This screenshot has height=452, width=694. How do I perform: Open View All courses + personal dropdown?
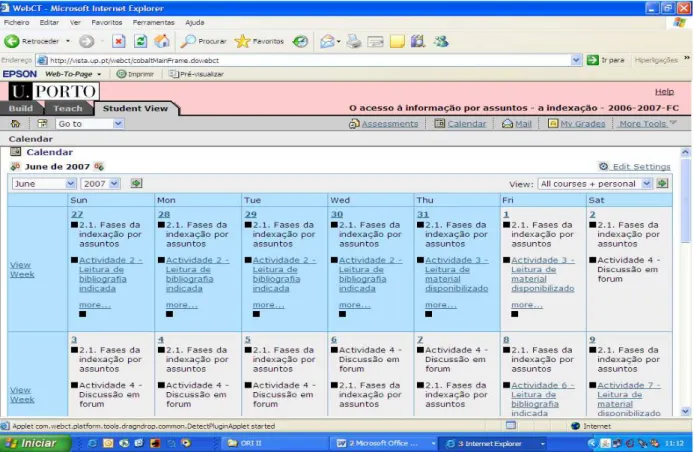click(595, 184)
